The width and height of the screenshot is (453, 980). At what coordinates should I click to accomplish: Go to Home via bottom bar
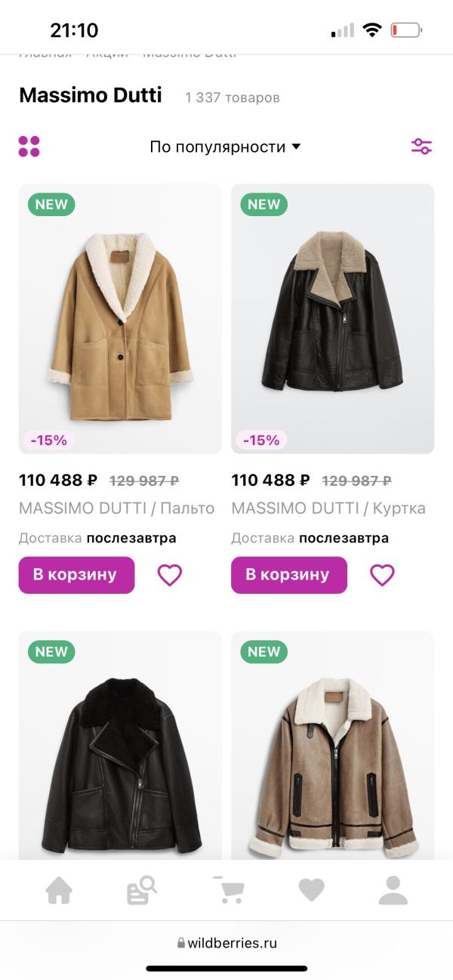[x=59, y=891]
